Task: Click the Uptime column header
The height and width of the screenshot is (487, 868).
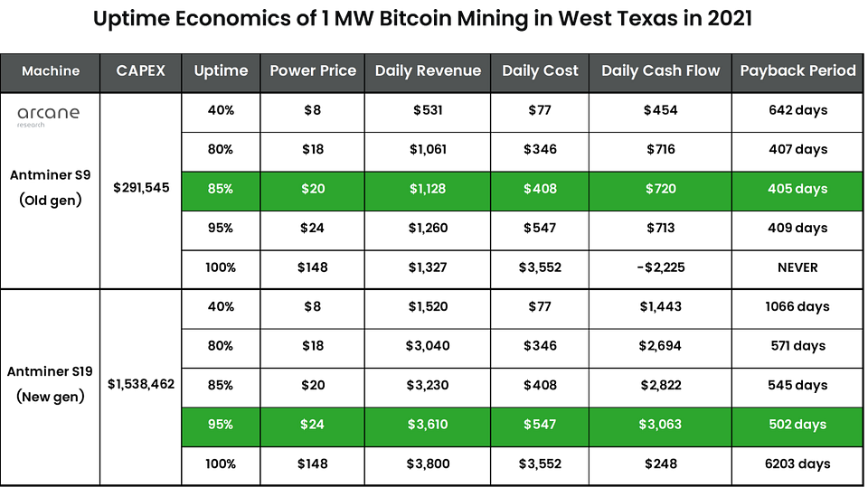Action: pyautogui.click(x=221, y=72)
